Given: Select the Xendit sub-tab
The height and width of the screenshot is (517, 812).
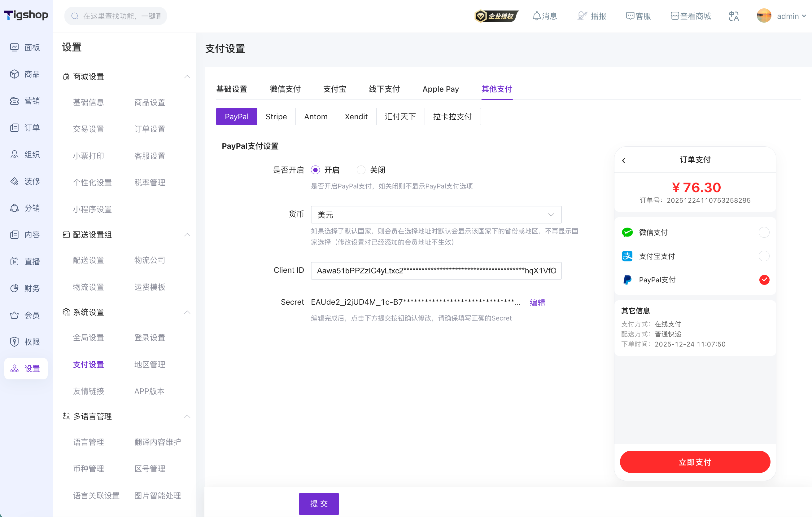Looking at the screenshot, I should pos(356,117).
